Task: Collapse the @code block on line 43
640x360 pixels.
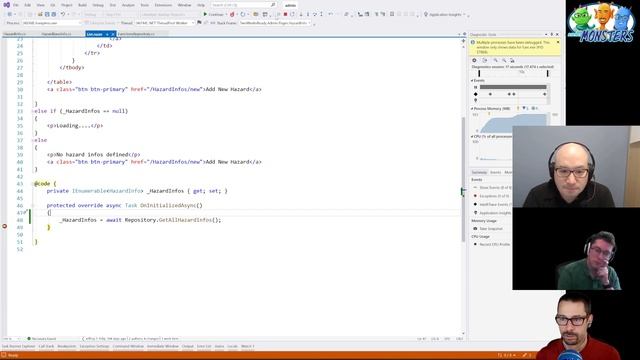Action: tap(33, 184)
